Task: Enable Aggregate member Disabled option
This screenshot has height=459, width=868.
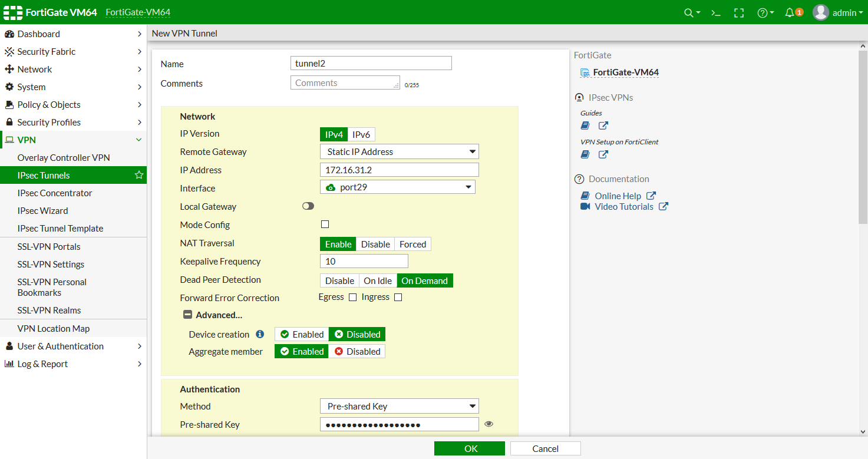Action: point(357,352)
